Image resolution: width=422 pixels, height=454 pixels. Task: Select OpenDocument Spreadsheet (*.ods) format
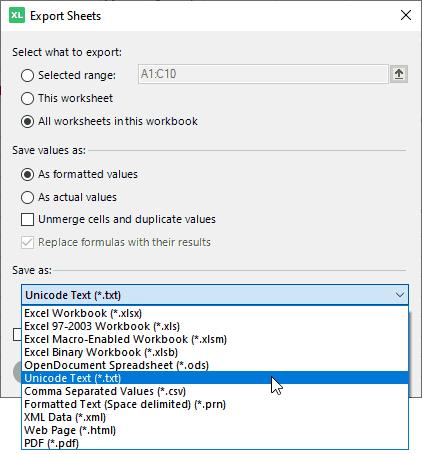pyautogui.click(x=215, y=365)
